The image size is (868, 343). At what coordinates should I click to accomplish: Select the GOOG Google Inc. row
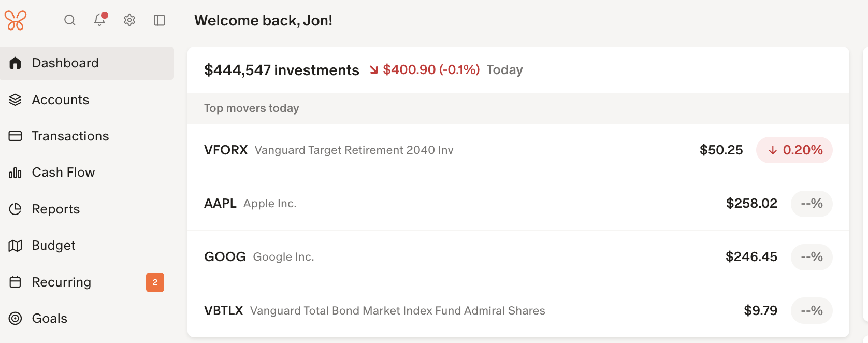click(414, 257)
